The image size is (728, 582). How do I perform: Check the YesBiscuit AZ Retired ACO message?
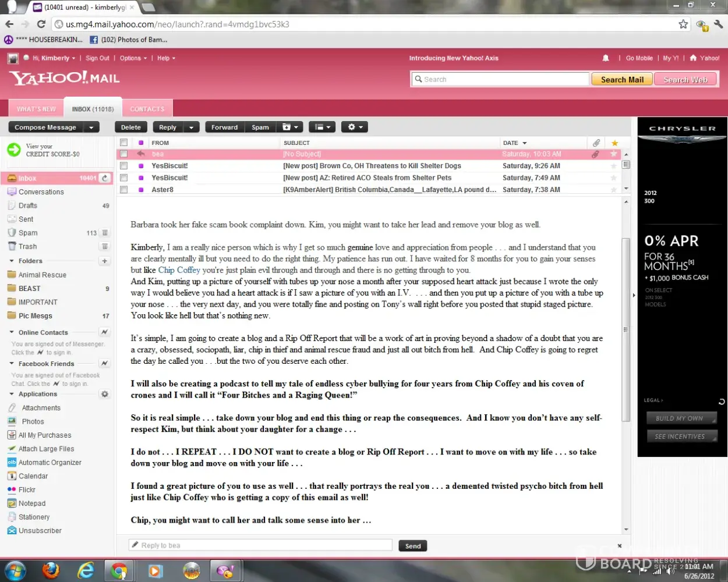tap(124, 178)
